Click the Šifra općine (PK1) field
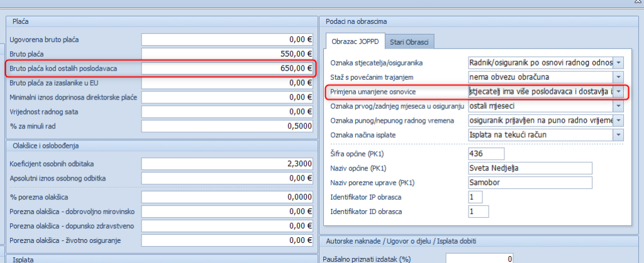644x263 pixels. pos(486,154)
